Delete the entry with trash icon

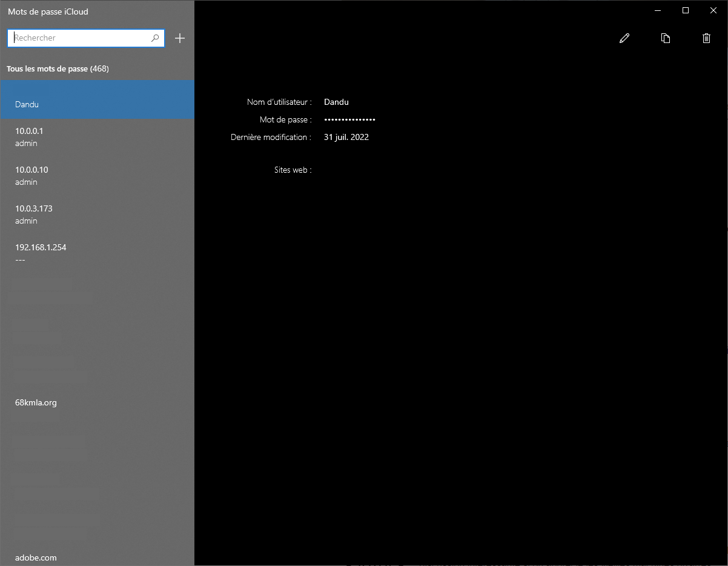pos(706,38)
